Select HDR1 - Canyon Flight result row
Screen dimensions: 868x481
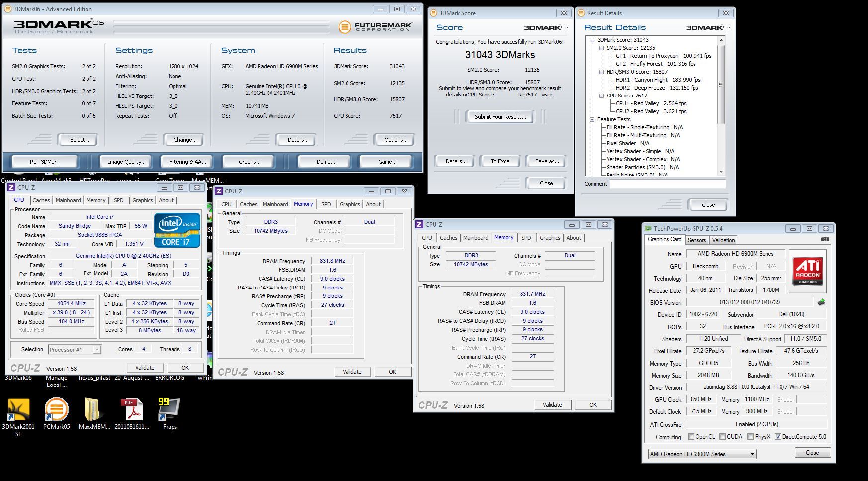pyautogui.click(x=658, y=80)
